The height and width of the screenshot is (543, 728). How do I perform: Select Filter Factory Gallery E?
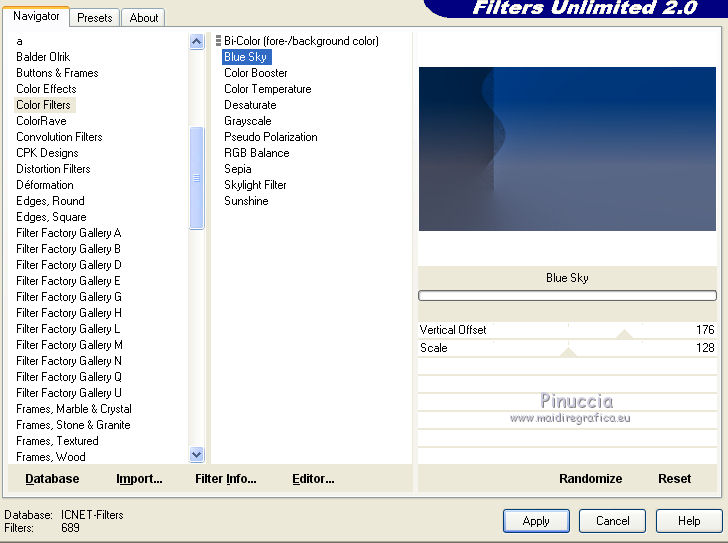(69, 281)
